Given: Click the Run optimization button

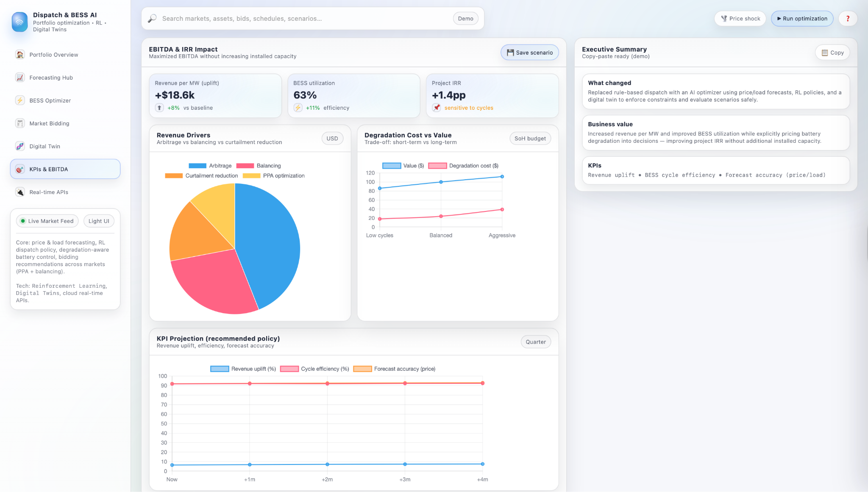Looking at the screenshot, I should point(802,19).
